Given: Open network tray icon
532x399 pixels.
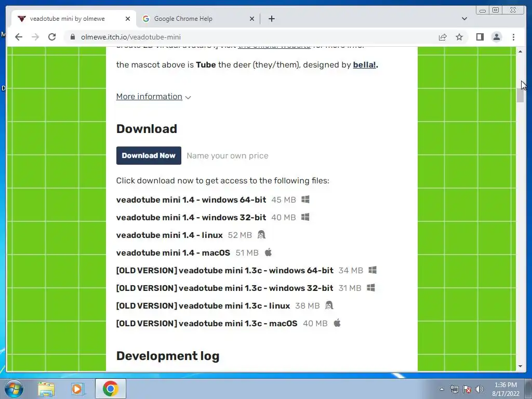Looking at the screenshot, I should click(454, 389).
